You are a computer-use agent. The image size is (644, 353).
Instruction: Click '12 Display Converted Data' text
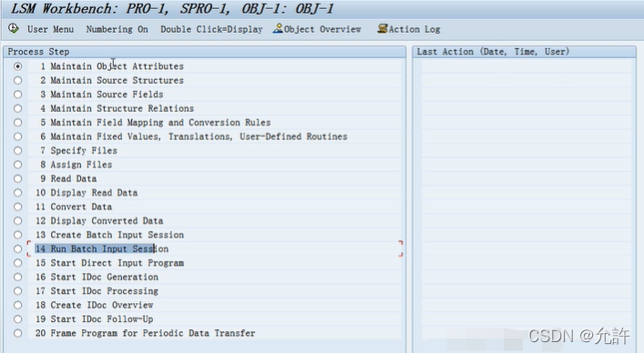(99, 220)
